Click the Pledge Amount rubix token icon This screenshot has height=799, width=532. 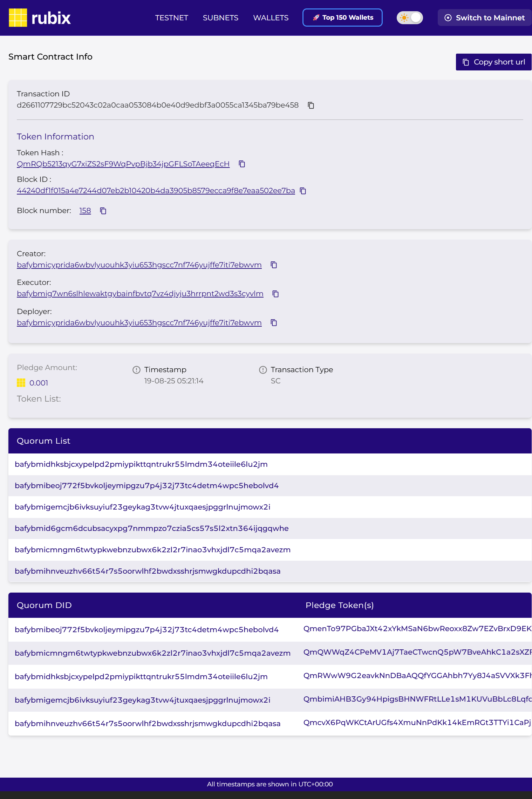coord(21,383)
